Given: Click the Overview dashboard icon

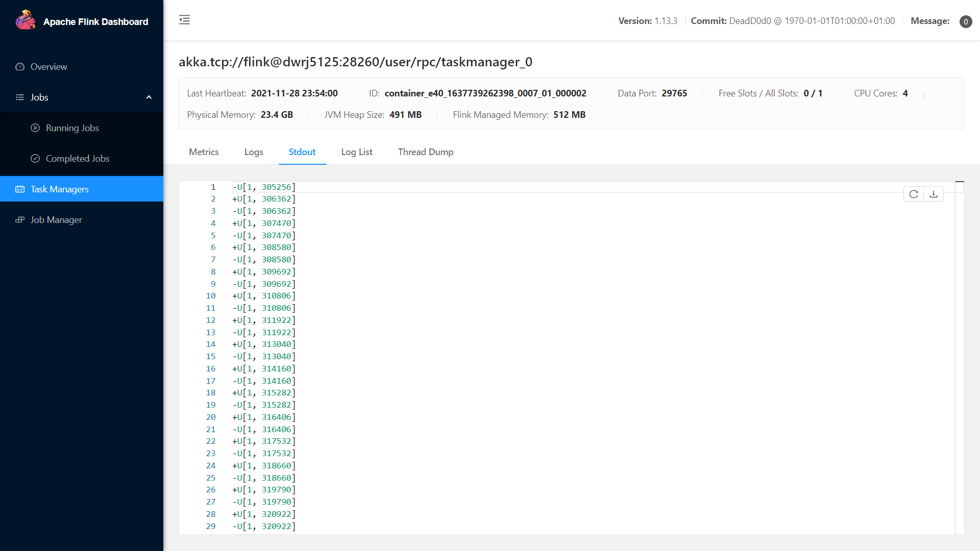Looking at the screenshot, I should (20, 67).
